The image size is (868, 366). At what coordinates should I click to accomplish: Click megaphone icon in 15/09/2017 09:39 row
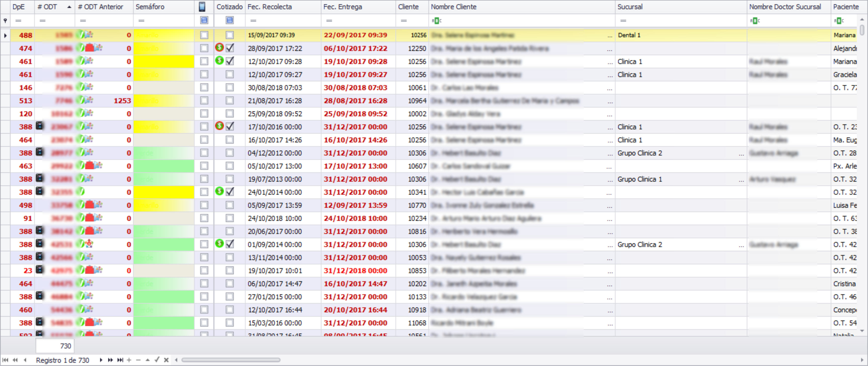[x=89, y=35]
